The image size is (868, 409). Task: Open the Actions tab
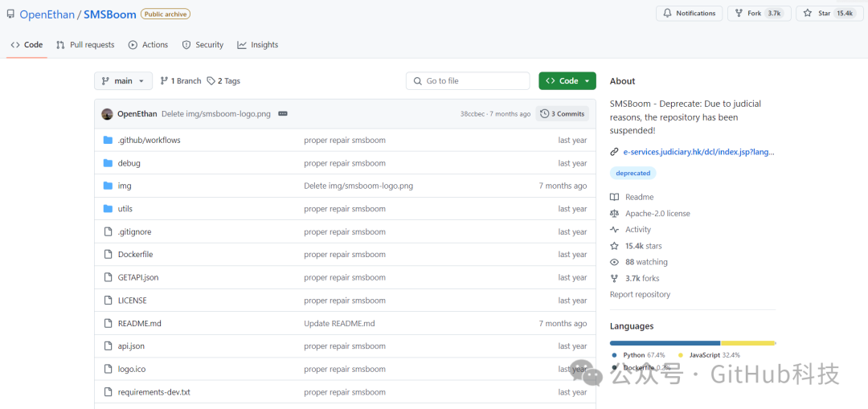149,45
